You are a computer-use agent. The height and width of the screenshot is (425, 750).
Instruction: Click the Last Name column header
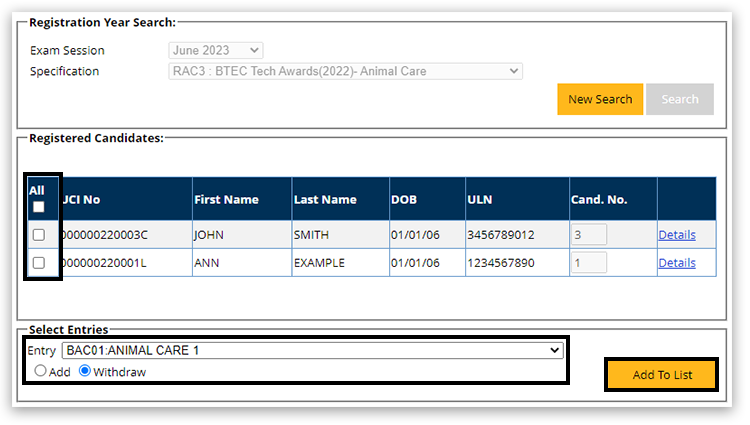(x=325, y=199)
